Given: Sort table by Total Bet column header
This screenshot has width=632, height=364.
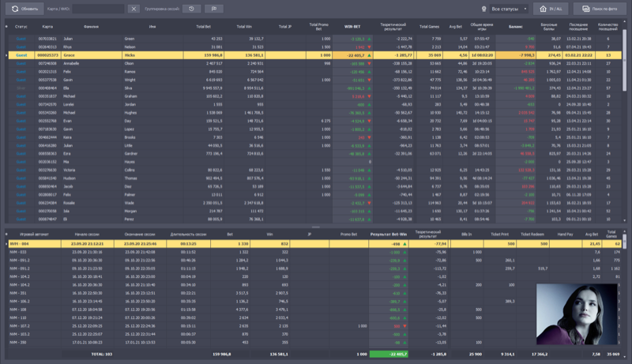Looking at the screenshot, I should (203, 26).
